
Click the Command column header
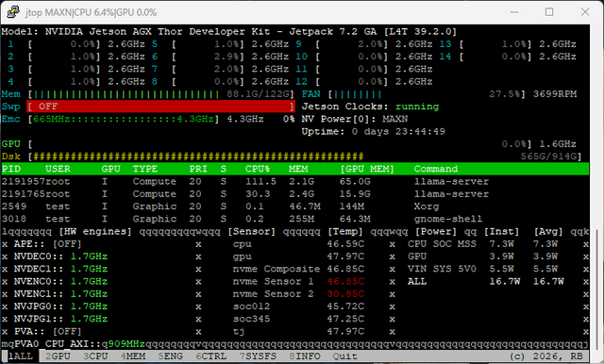[x=436, y=169]
